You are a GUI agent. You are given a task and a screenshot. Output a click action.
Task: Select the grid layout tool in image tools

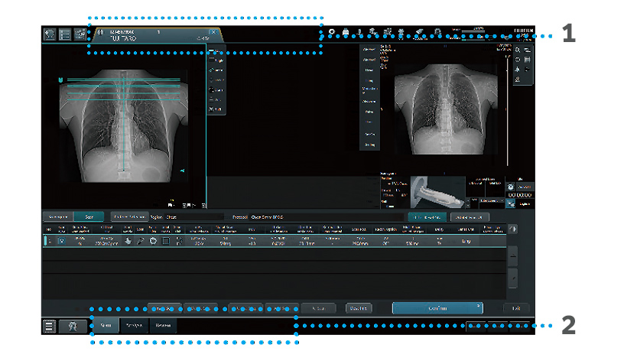(x=528, y=60)
